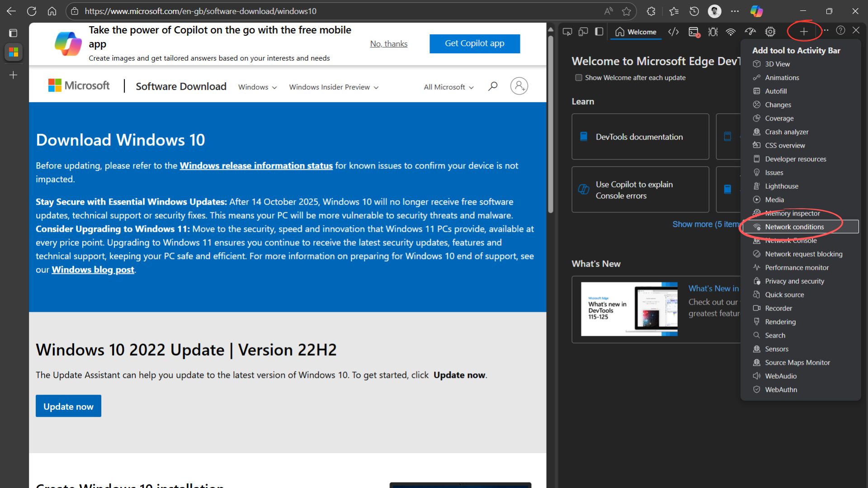868x488 pixels.
Task: Open the tab actions menu icon
Action: [13, 33]
